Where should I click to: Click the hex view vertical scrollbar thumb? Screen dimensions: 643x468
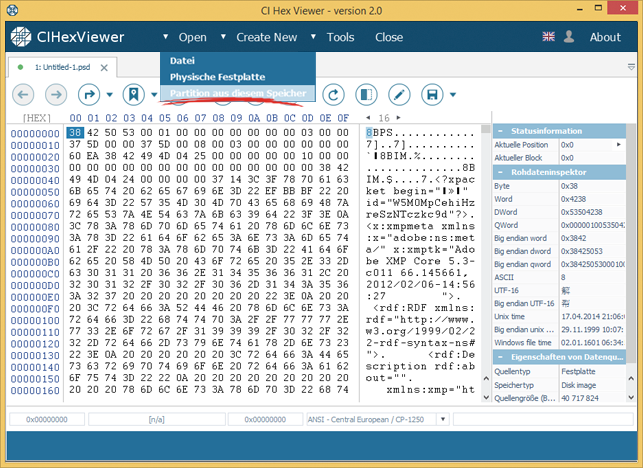coord(486,129)
